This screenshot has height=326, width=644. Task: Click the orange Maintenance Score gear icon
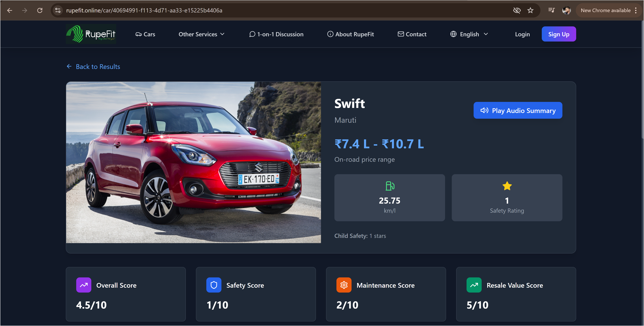click(344, 285)
